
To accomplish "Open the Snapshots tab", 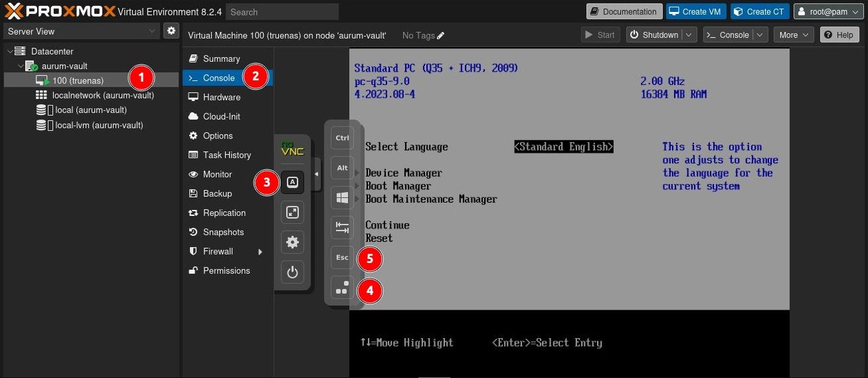I will [228, 232].
